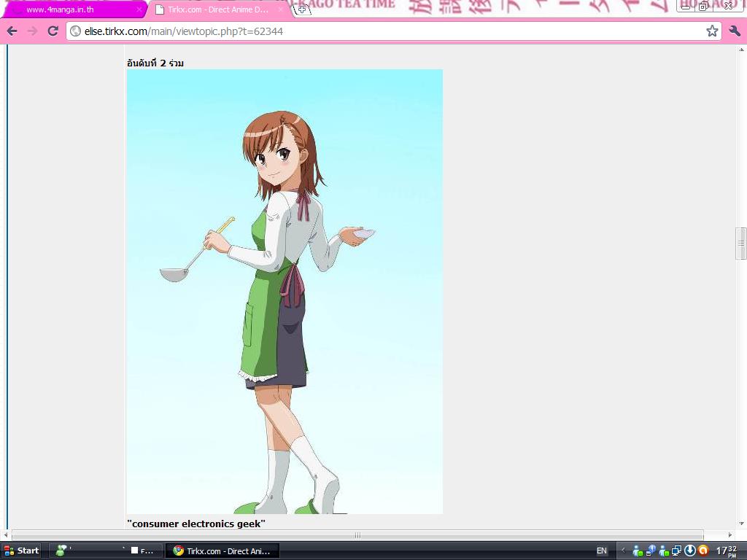Open the Windows Start menu
Viewport: 747px width, 560px height.
pyautogui.click(x=21, y=551)
